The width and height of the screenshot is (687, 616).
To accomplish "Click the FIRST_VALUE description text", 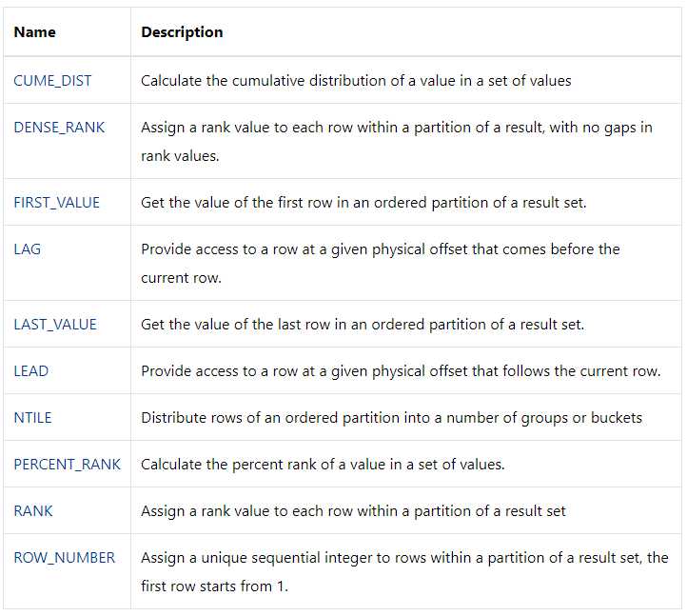I will pyautogui.click(x=363, y=203).
